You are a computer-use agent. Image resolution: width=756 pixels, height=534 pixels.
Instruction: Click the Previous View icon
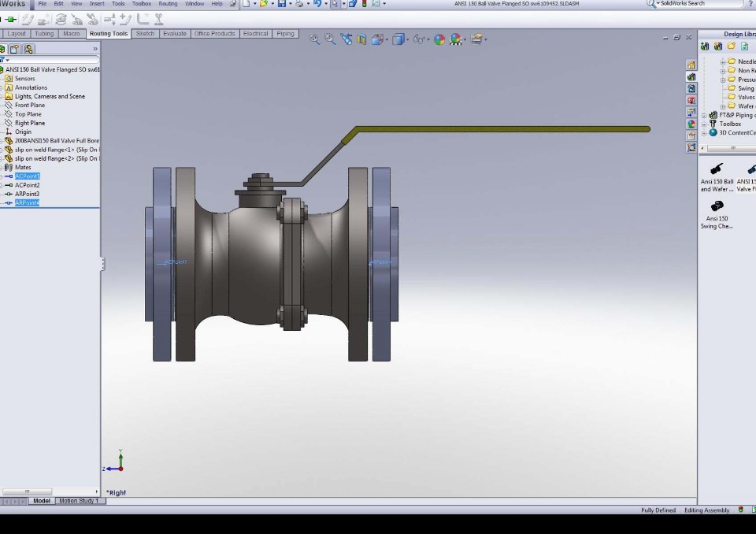coord(346,39)
